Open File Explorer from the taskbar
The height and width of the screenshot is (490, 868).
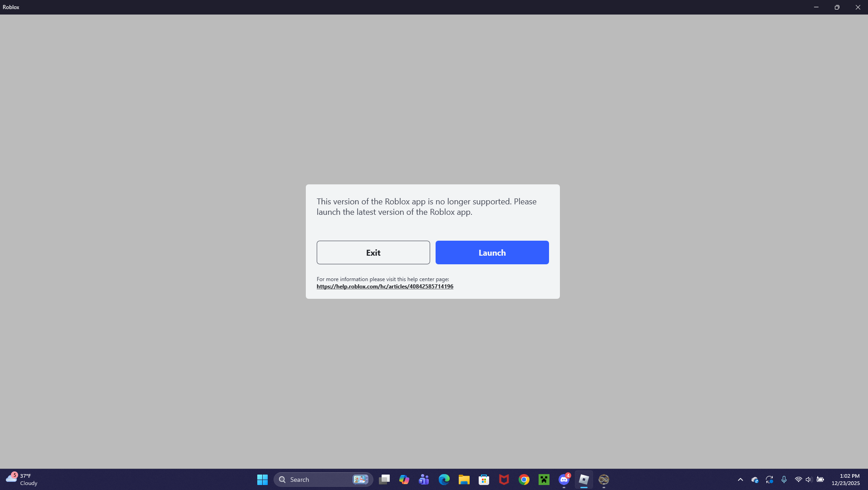click(x=464, y=479)
